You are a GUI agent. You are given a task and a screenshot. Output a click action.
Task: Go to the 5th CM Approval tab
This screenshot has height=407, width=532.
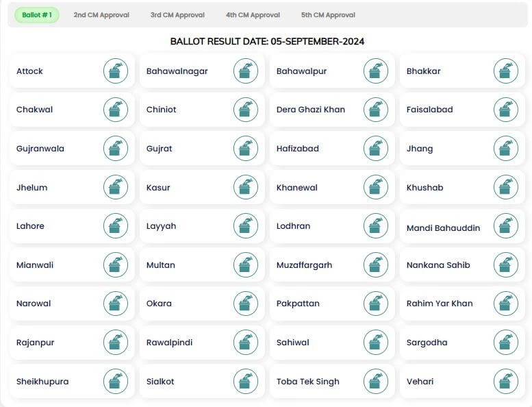328,15
